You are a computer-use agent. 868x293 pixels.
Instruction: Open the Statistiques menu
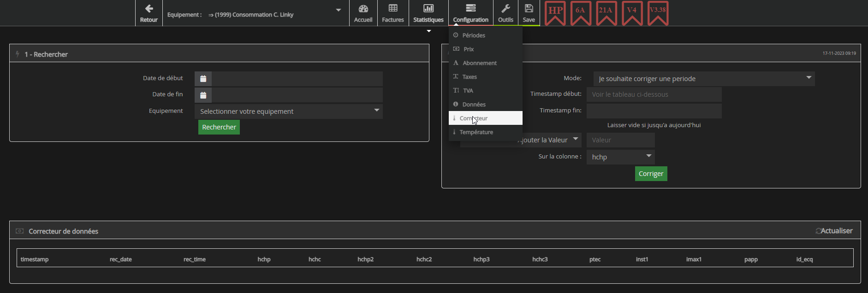click(428, 13)
